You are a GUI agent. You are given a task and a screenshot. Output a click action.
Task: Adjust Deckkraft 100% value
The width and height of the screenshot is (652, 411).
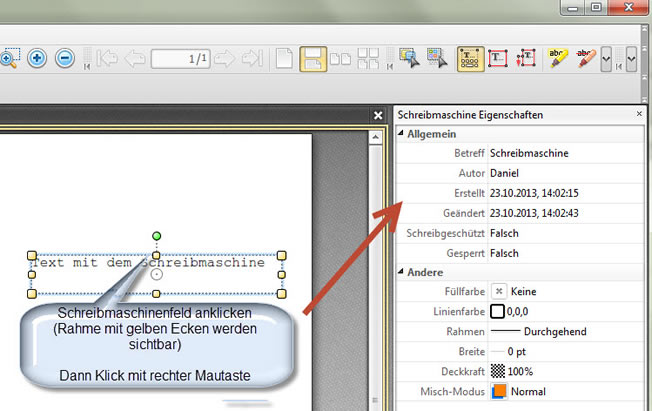566,371
